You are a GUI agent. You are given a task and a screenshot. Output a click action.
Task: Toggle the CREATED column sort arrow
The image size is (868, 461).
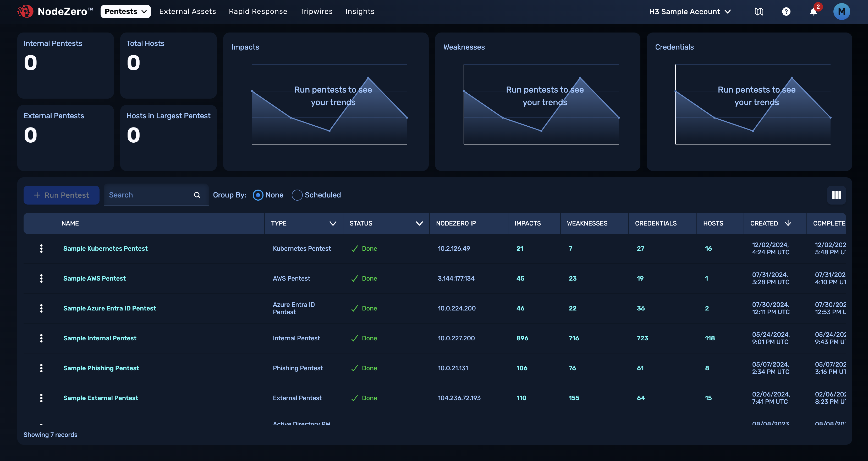[788, 223]
